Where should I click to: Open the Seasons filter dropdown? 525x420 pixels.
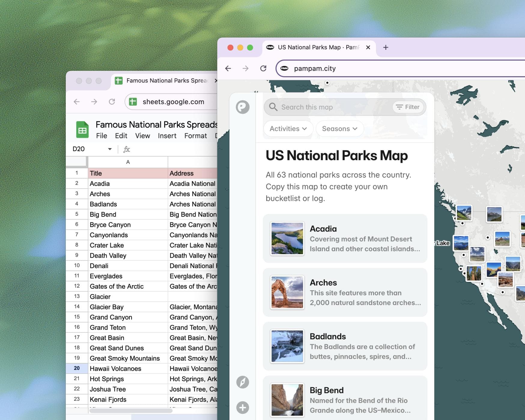click(339, 128)
